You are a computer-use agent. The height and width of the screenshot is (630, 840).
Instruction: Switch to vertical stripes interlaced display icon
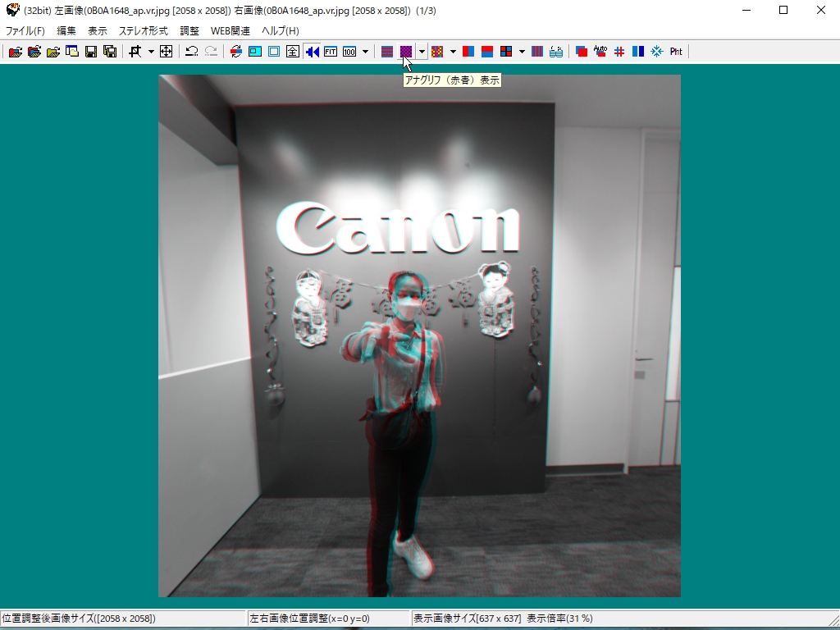point(536,52)
